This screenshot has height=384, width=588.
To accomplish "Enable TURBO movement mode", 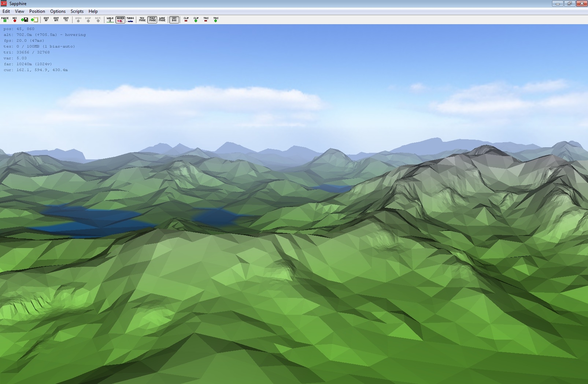I will click(130, 19).
